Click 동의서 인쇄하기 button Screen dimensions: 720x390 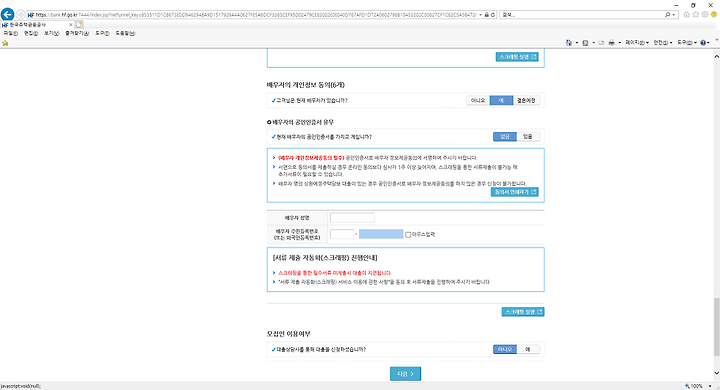click(x=515, y=192)
